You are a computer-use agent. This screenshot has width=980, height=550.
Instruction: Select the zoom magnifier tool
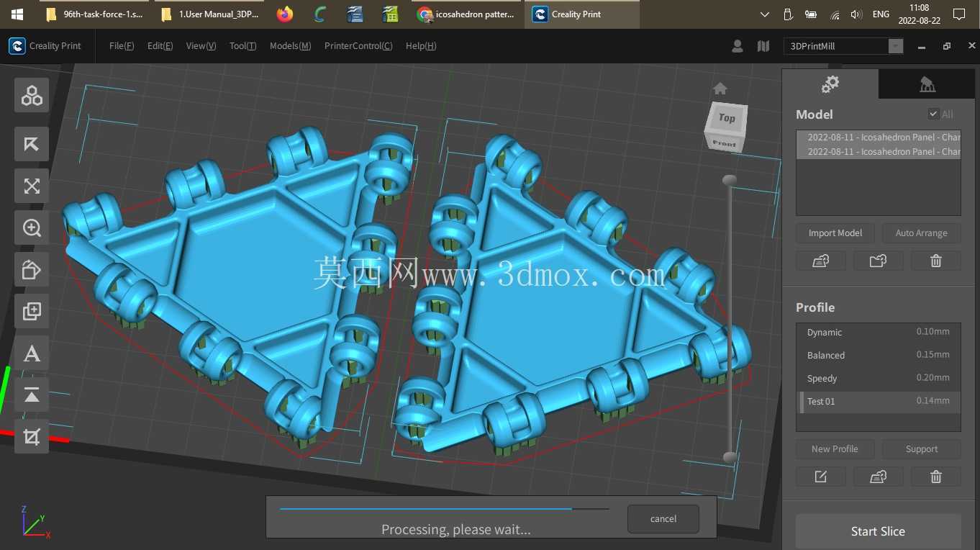[x=32, y=227]
